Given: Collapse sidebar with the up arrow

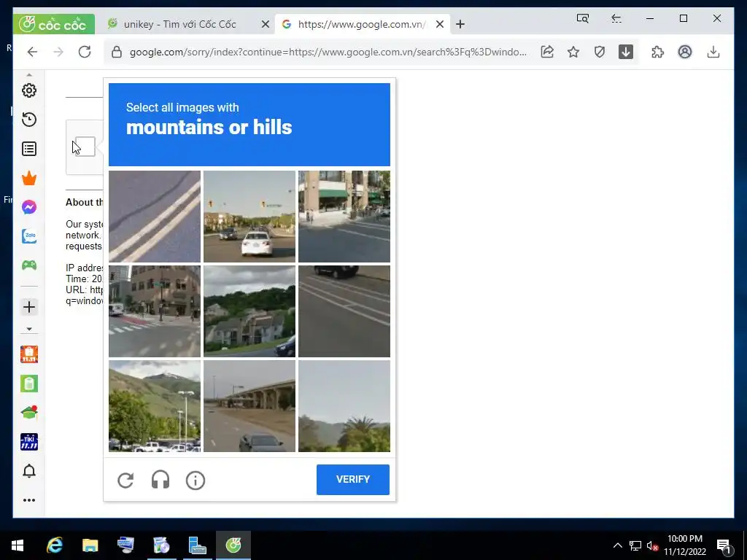Looking at the screenshot, I should point(29,75).
